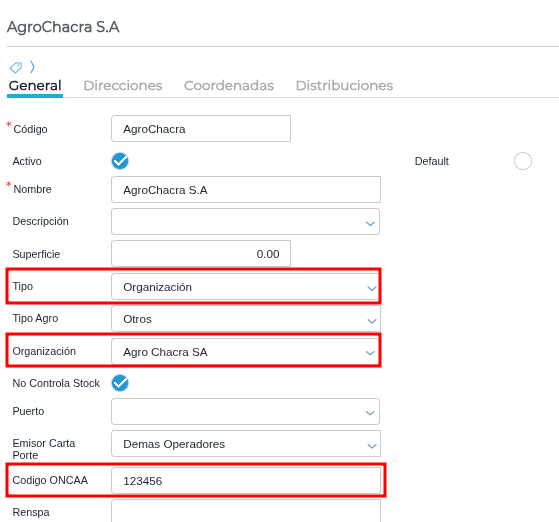Expand the Emisor Carta Porte dropdown
559x522 pixels.
coord(246,444)
